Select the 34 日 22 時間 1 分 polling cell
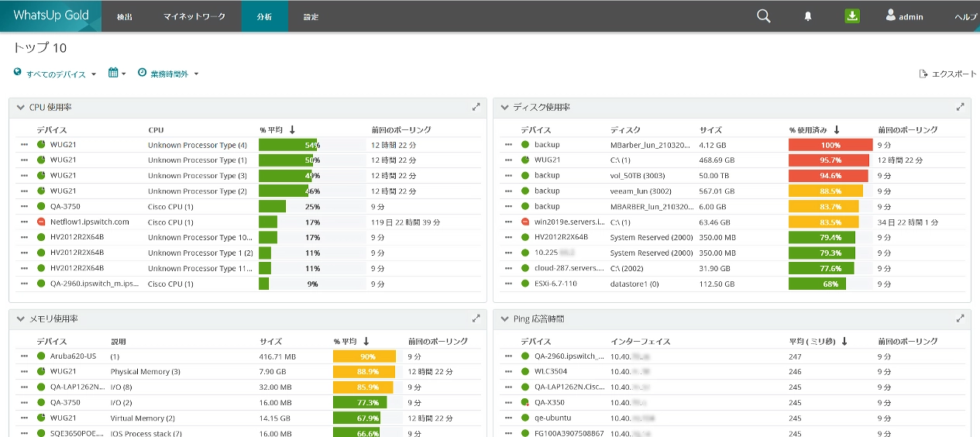 [908, 222]
